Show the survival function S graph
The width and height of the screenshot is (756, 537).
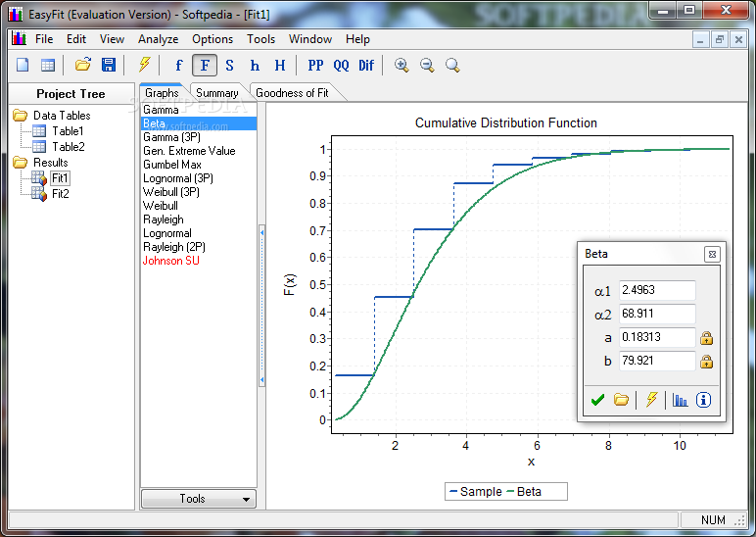pyautogui.click(x=229, y=65)
